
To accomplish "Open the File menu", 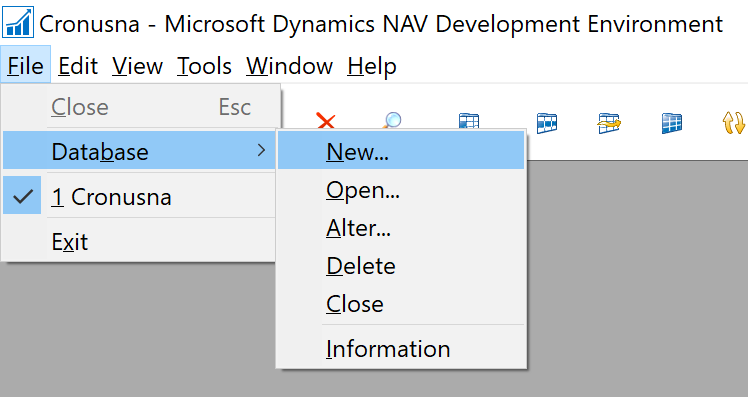I will (x=26, y=65).
